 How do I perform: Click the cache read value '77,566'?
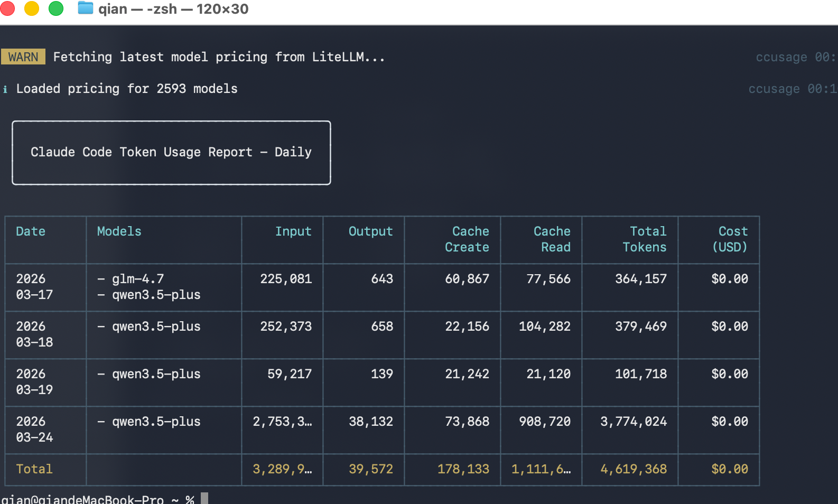[548, 279]
